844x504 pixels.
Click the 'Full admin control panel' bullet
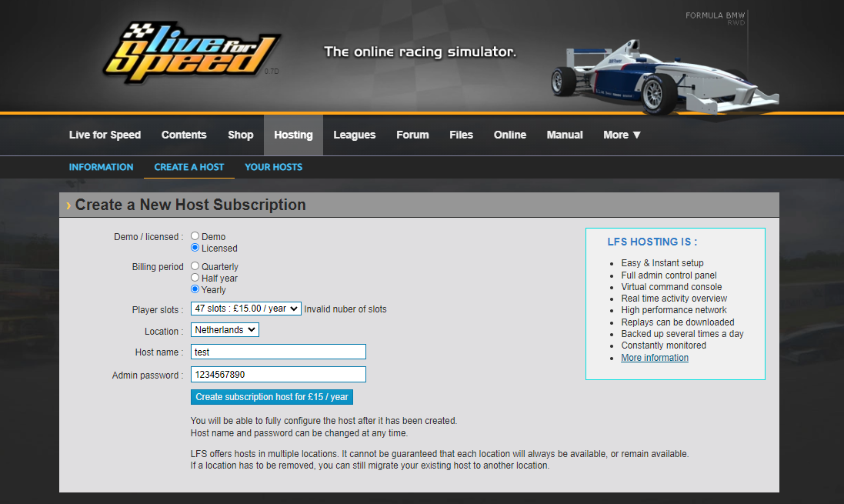669,275
